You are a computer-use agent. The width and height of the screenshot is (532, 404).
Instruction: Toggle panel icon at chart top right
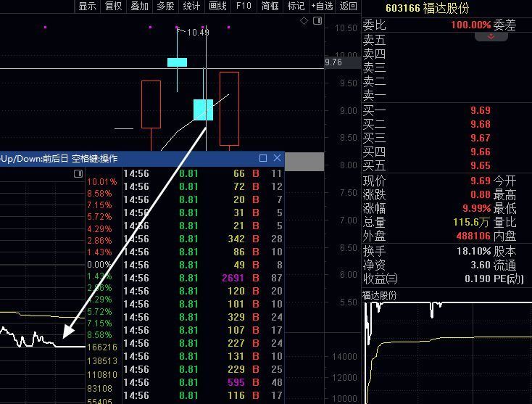(x=317, y=21)
